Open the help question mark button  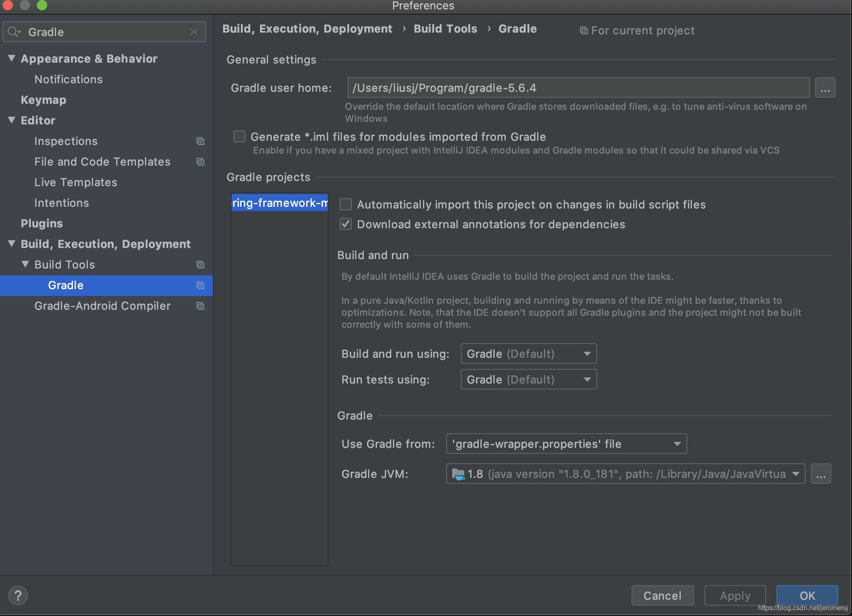[18, 595]
